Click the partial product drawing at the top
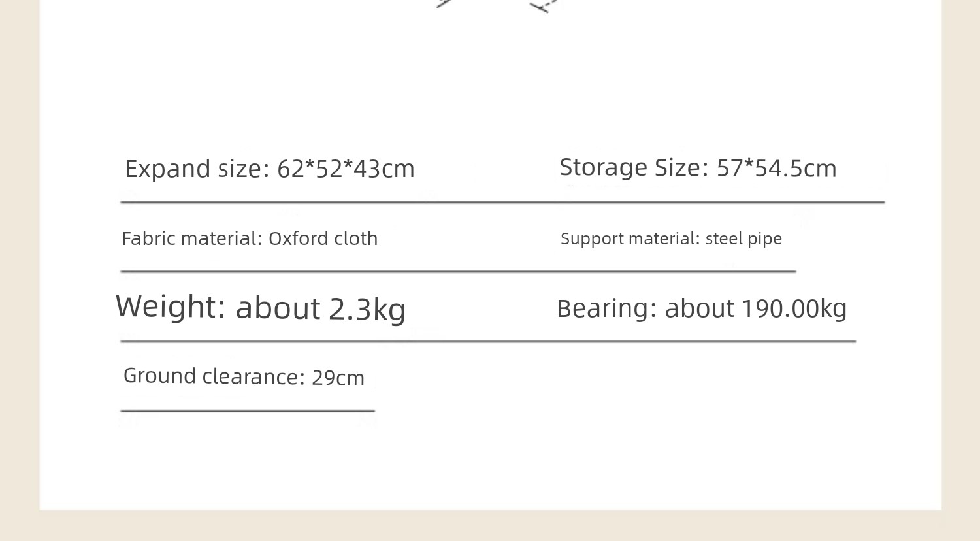The image size is (980, 541). click(x=498, y=7)
